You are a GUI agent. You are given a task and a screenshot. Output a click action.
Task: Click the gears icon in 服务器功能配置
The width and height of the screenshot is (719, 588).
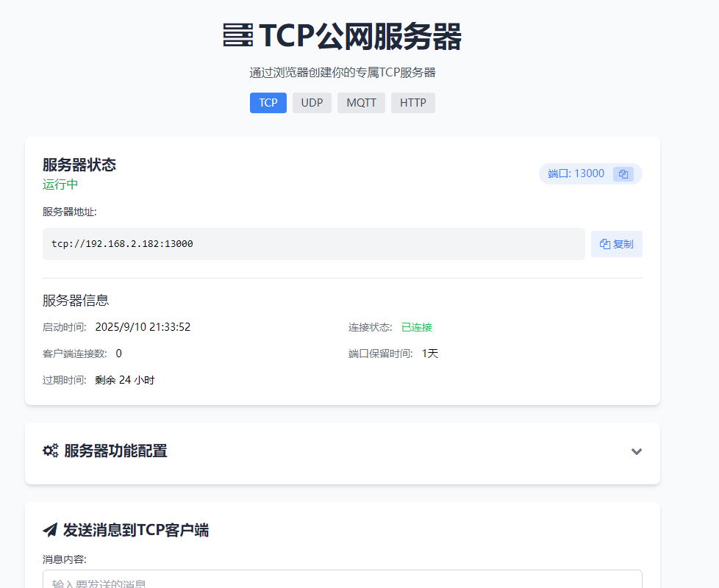51,451
